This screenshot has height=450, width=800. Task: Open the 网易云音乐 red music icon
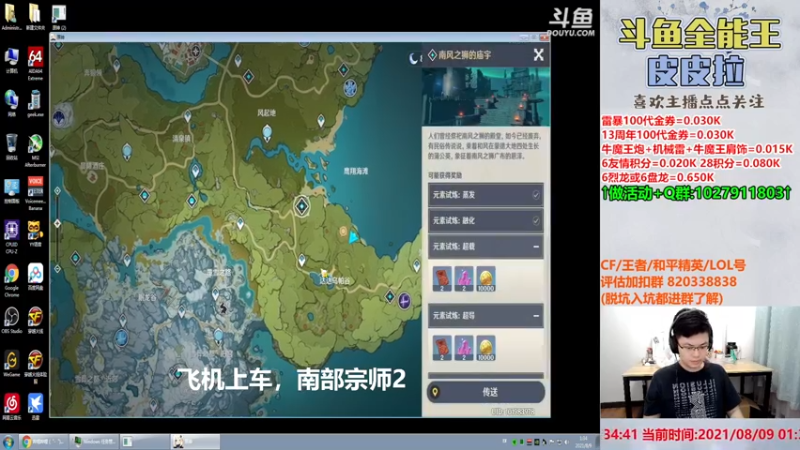(x=11, y=407)
